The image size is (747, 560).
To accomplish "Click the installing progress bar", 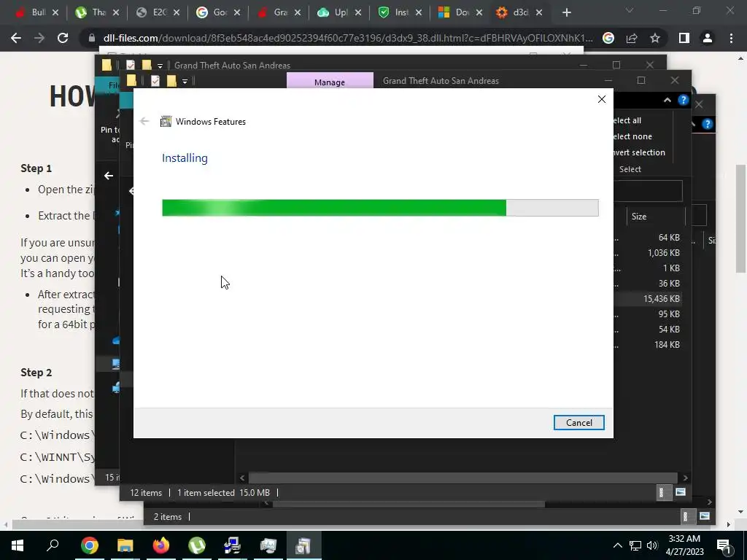I will (x=380, y=208).
